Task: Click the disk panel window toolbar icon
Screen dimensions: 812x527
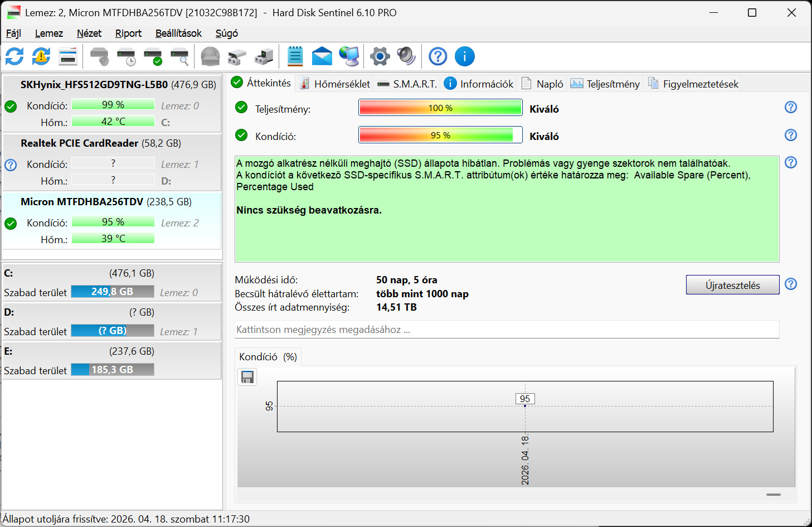Action: 68,56
